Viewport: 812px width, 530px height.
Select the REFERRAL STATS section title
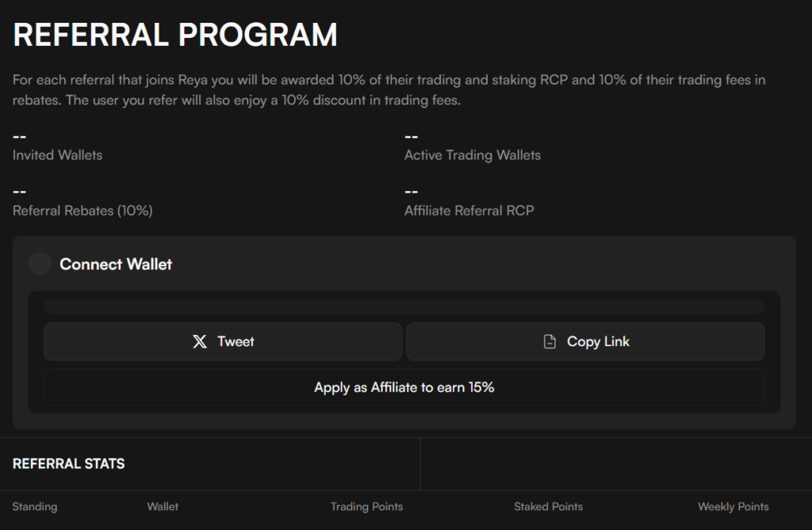(x=68, y=463)
